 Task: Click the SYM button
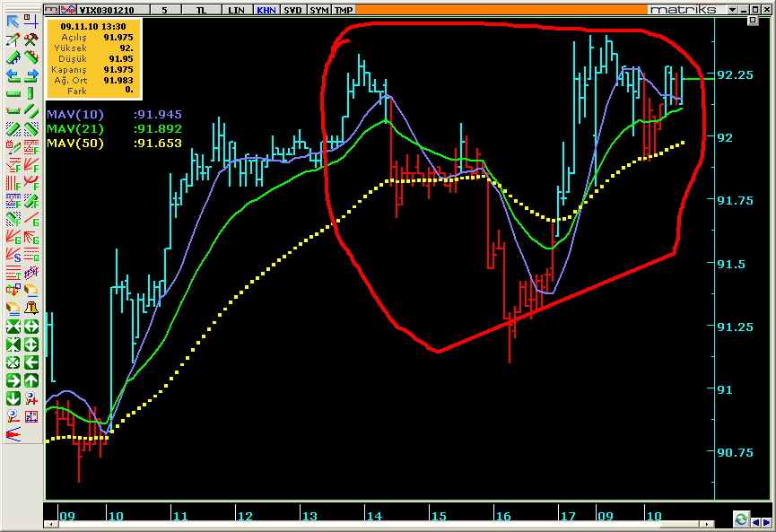[318, 10]
